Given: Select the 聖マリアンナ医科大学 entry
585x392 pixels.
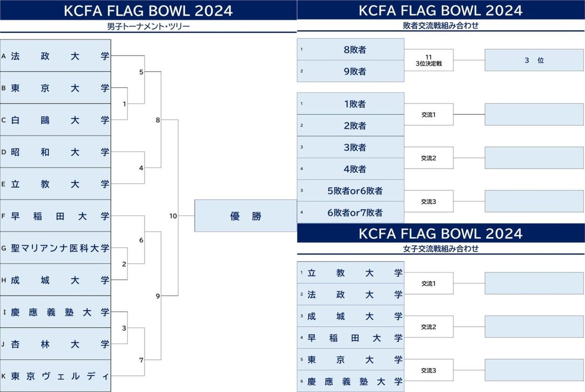Looking at the screenshot, I should [x=56, y=248].
